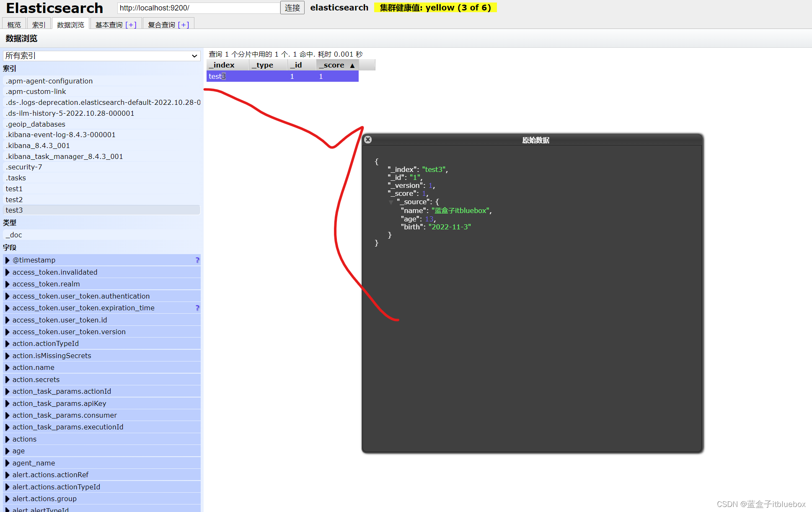The height and width of the screenshot is (512, 812).
Task: Expand the action.name field arrow
Action: [7, 367]
